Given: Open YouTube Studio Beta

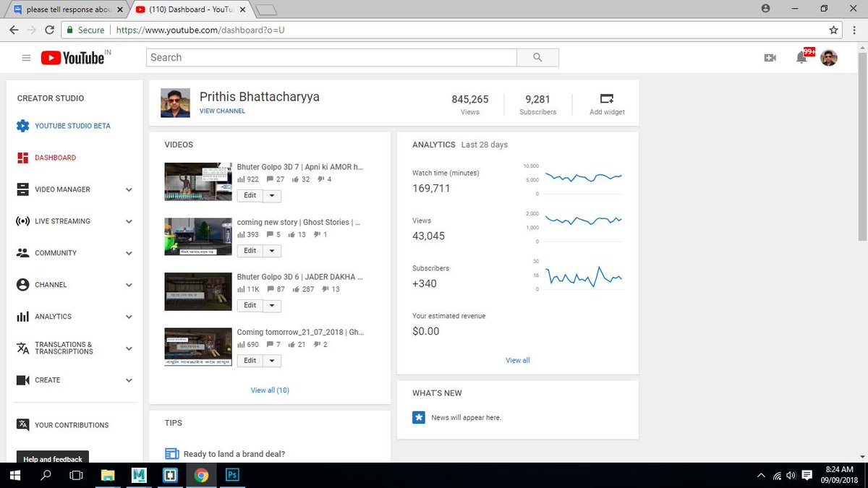Looking at the screenshot, I should pos(72,126).
